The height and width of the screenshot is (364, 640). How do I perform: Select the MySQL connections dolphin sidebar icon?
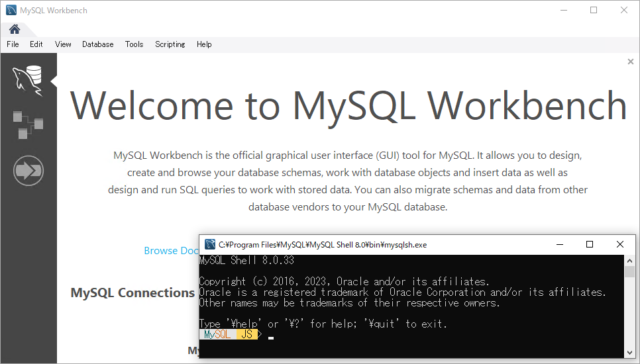(x=28, y=81)
